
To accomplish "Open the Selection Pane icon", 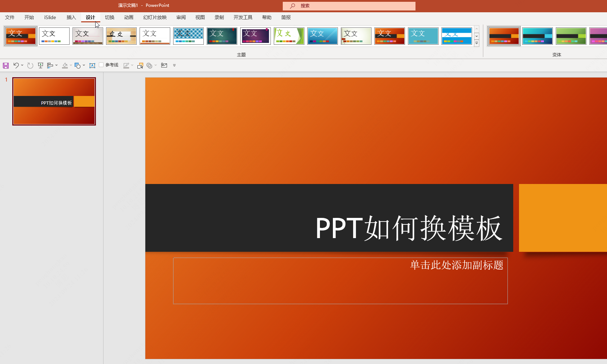I will point(140,65).
